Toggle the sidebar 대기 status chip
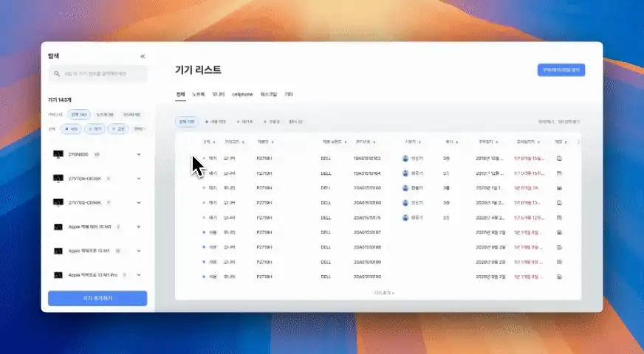This screenshot has height=354, width=644. (95, 129)
